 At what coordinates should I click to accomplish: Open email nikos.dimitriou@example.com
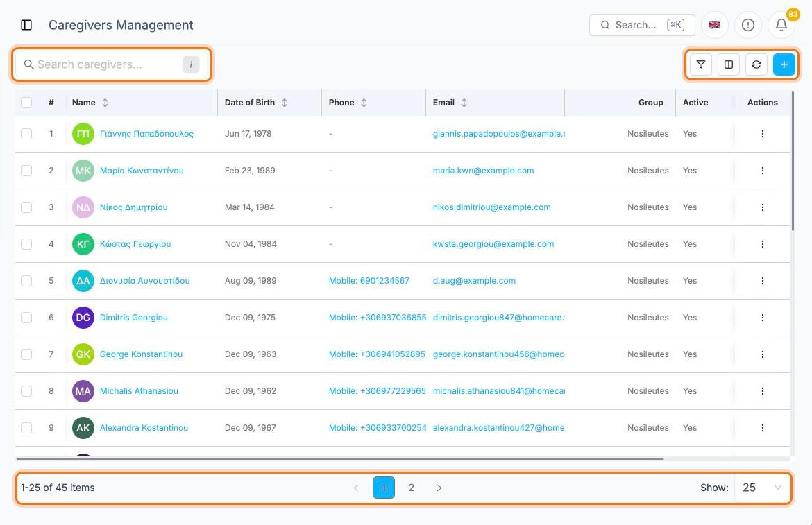[x=491, y=207]
